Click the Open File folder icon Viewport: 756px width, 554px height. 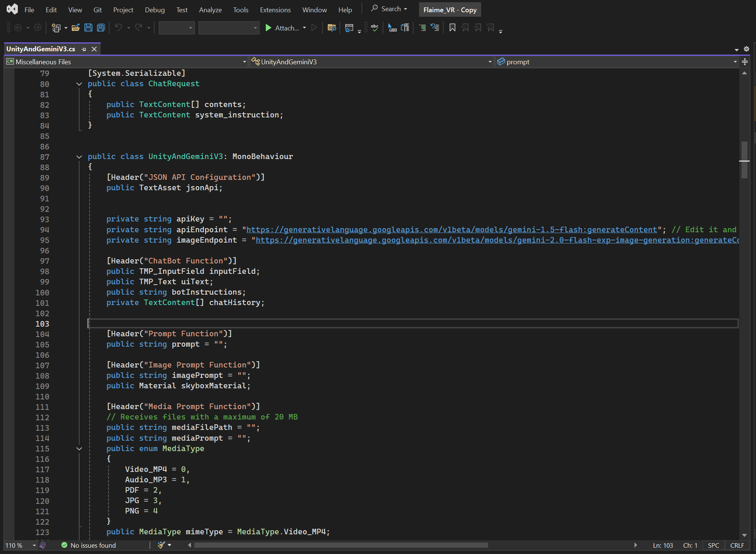coord(76,28)
